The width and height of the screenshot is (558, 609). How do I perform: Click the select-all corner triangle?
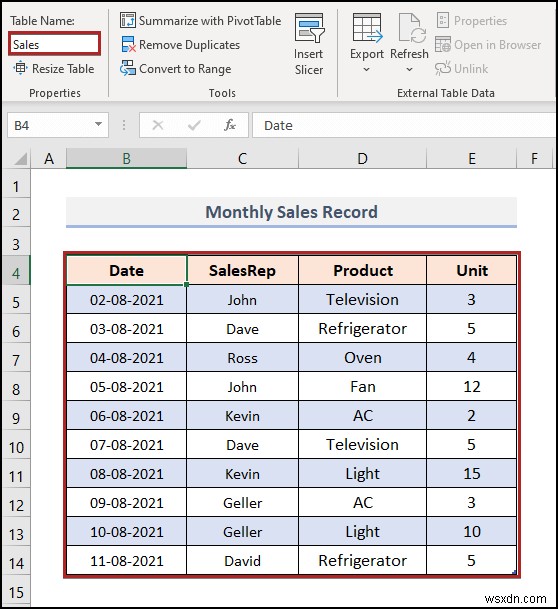coord(19,159)
